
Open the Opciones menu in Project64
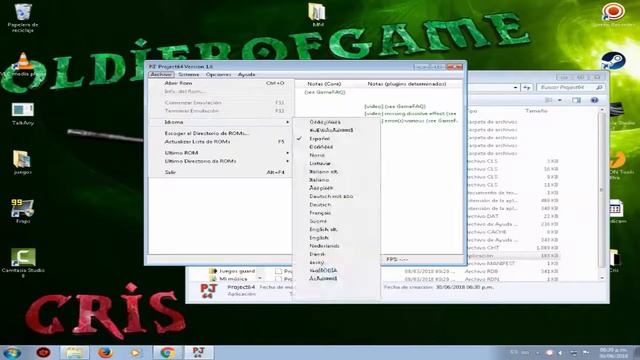tap(218, 75)
